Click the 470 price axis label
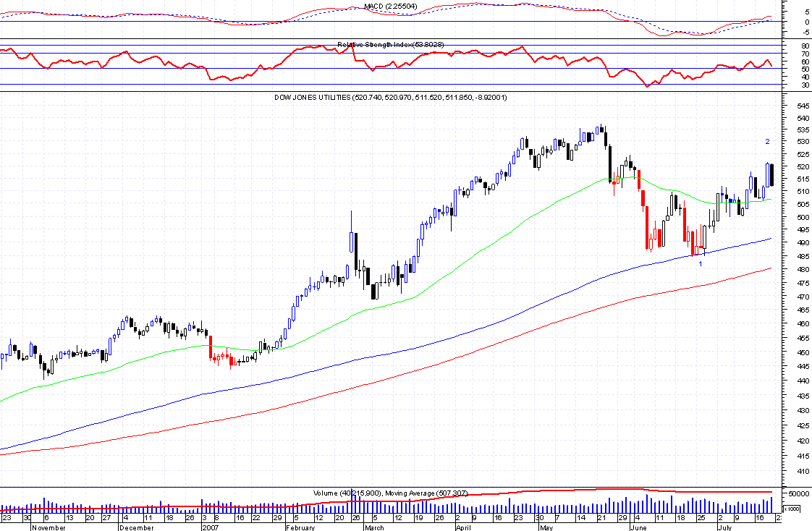 pyautogui.click(x=803, y=297)
